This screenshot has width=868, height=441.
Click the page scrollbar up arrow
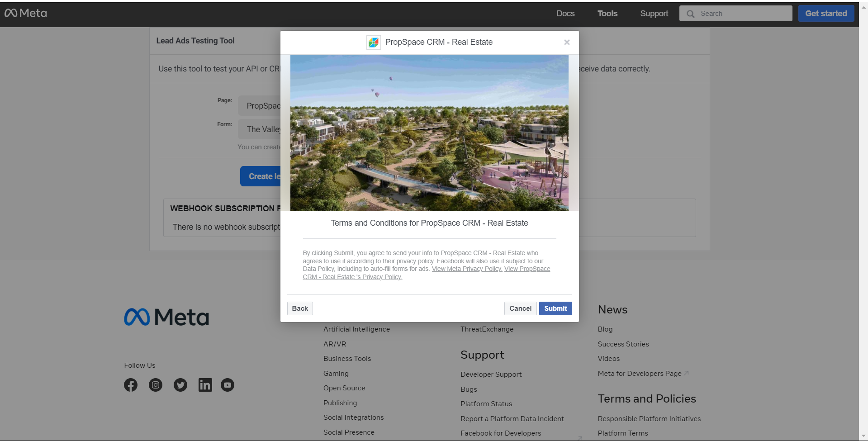coord(863,7)
